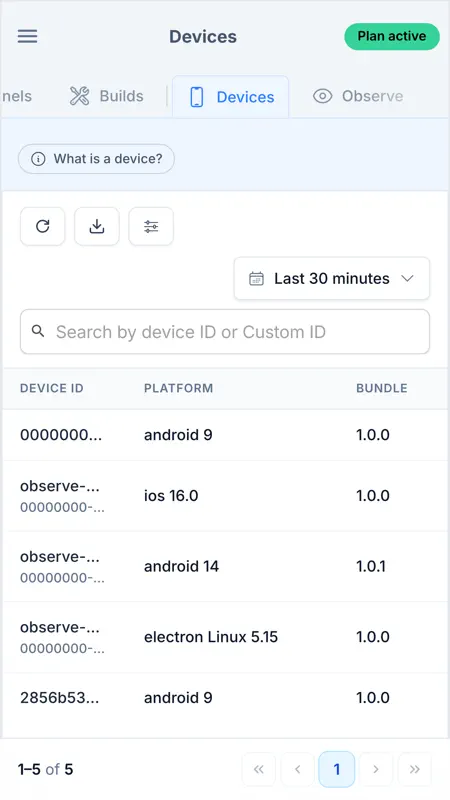This screenshot has height=800, width=450.
Task: Open device row 0000000...
Action: [225, 435]
